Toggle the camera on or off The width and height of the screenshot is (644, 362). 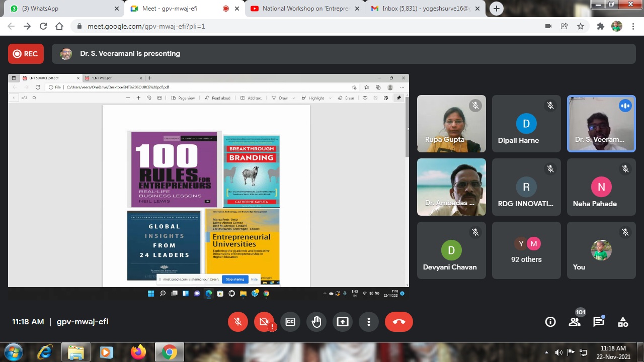[x=264, y=322]
